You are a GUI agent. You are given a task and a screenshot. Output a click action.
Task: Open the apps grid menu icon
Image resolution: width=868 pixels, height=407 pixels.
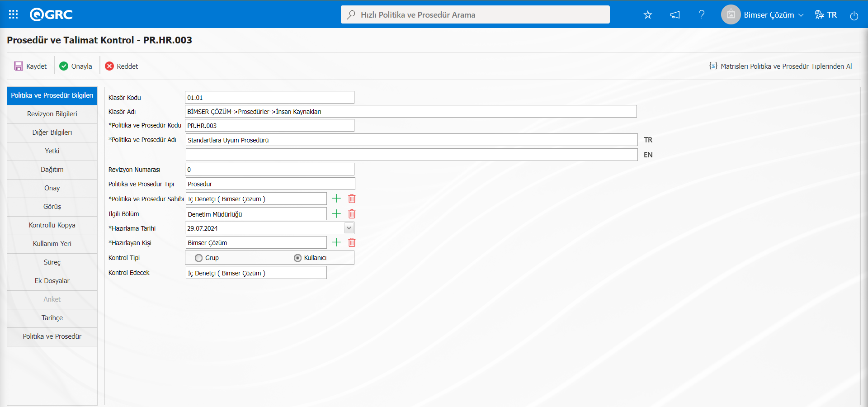point(13,14)
